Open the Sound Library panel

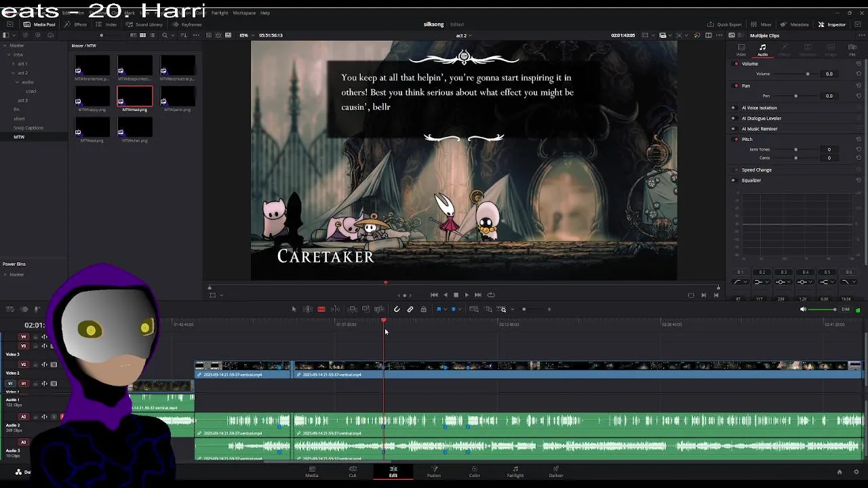(x=144, y=24)
